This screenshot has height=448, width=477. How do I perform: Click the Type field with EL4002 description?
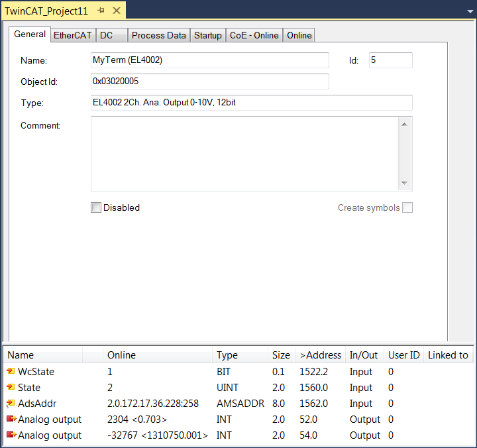pyautogui.click(x=252, y=103)
